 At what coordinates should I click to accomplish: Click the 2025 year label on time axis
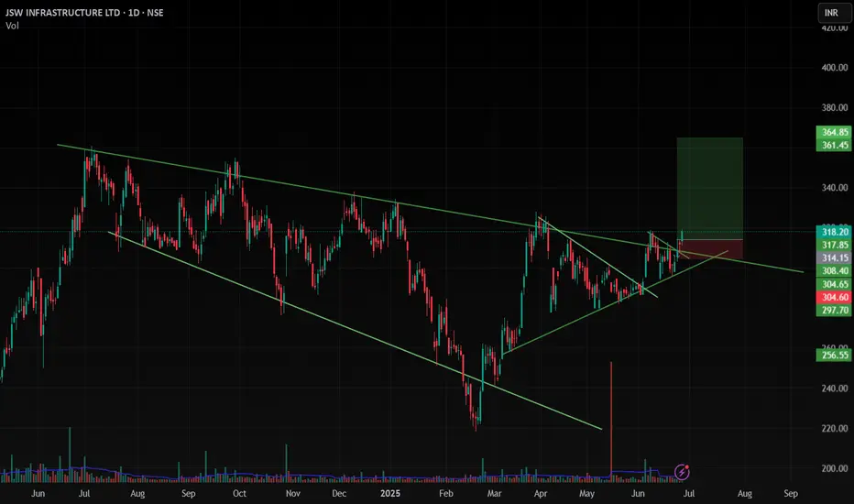pos(390,494)
